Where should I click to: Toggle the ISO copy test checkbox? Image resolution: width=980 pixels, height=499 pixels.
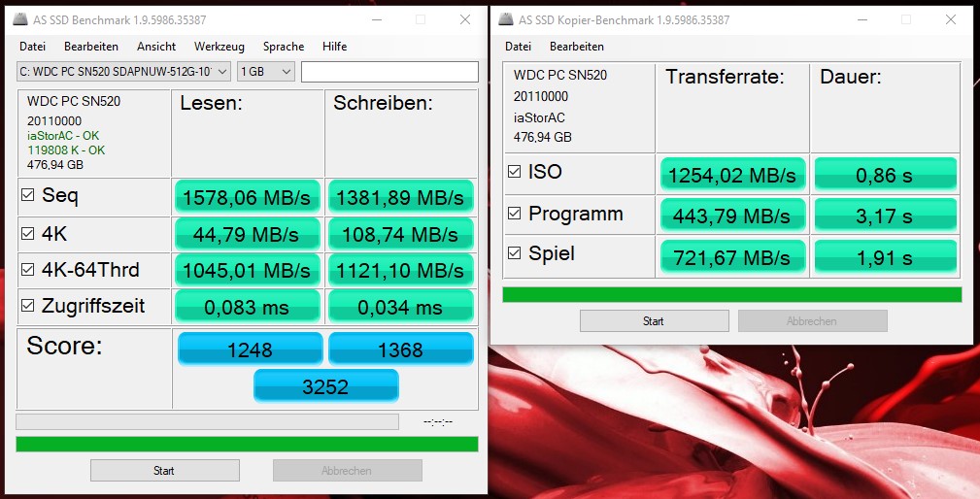pyautogui.click(x=515, y=171)
